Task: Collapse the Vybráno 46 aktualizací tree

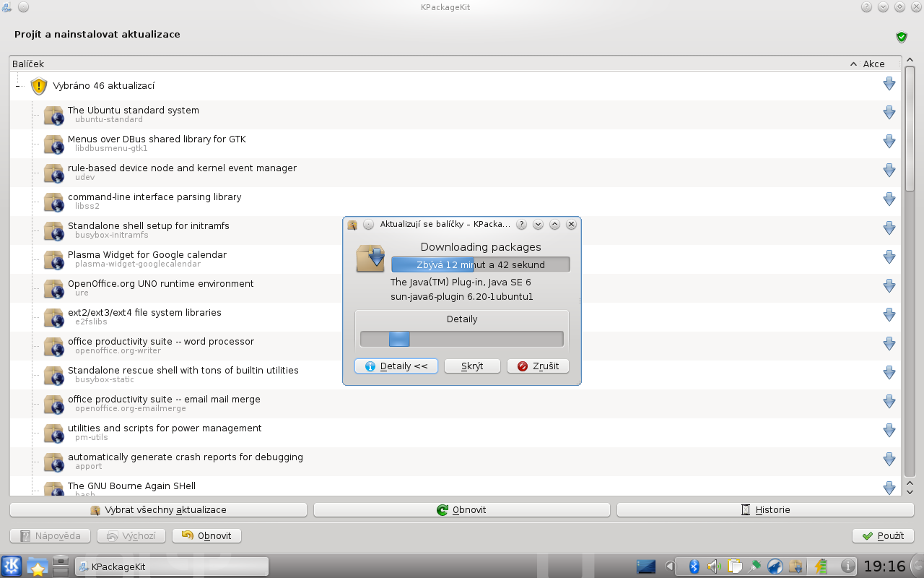Action: pos(19,86)
